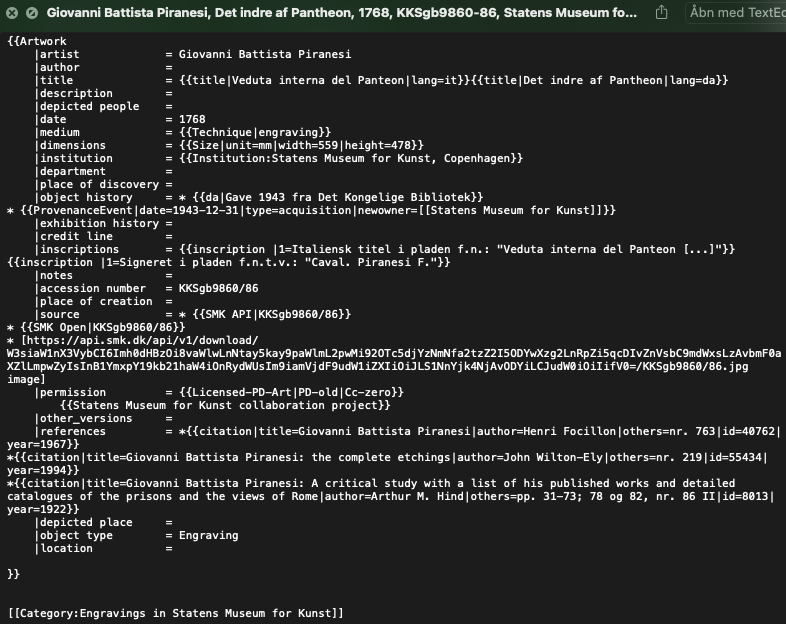The image size is (786, 624).
Task: Click the John Wilton-Ely citation line
Action: [x=387, y=458]
